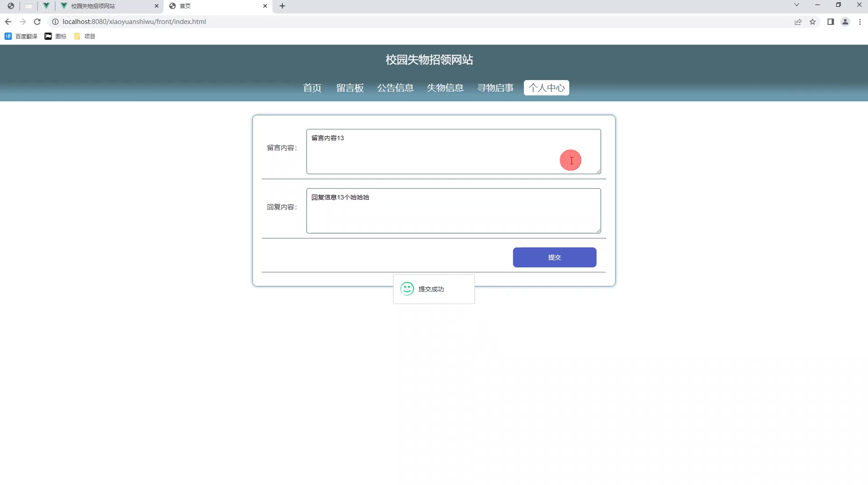Go to 失物信息 in the navigation
Image resolution: width=868 pixels, height=485 pixels.
[445, 88]
